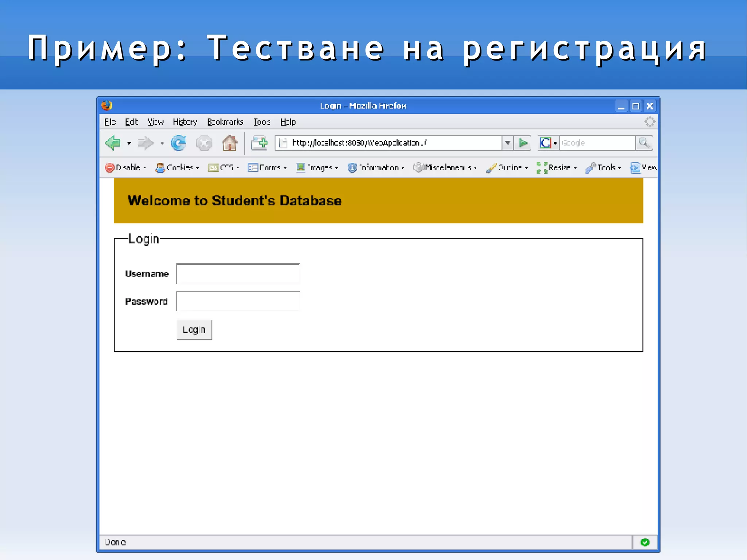Click the Stop loading icon
The height and width of the screenshot is (560, 747).
pos(204,143)
